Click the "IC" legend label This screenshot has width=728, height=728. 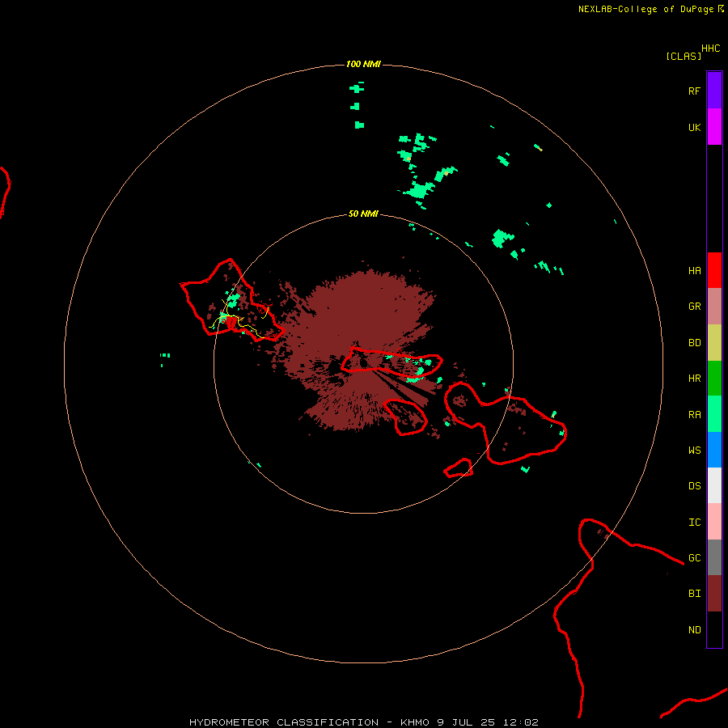point(694,523)
